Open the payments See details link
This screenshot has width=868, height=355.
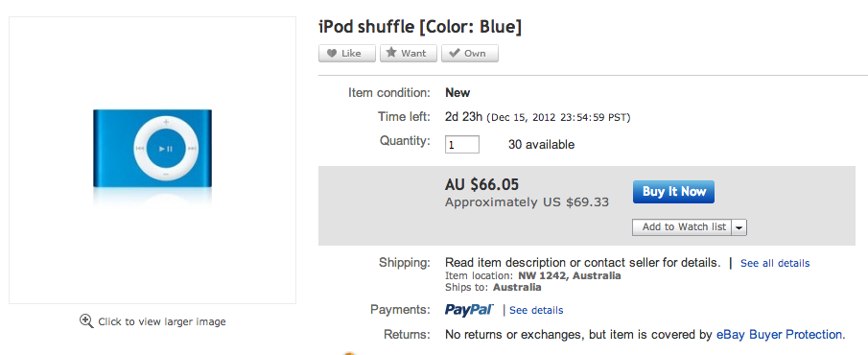point(536,310)
